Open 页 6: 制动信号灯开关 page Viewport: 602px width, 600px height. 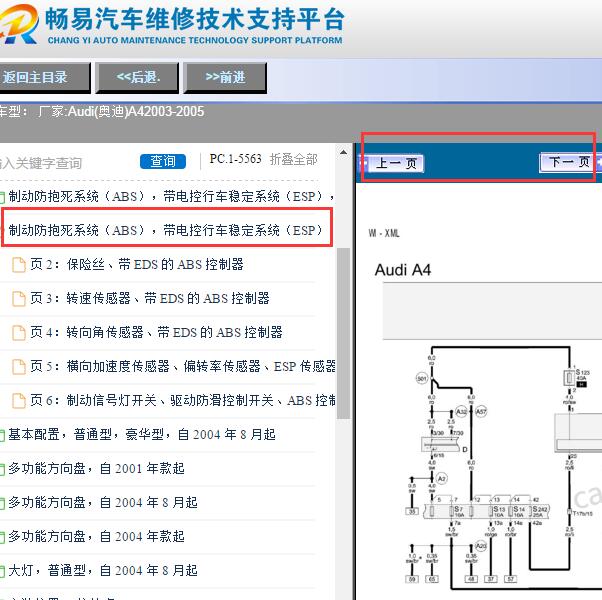pos(183,400)
